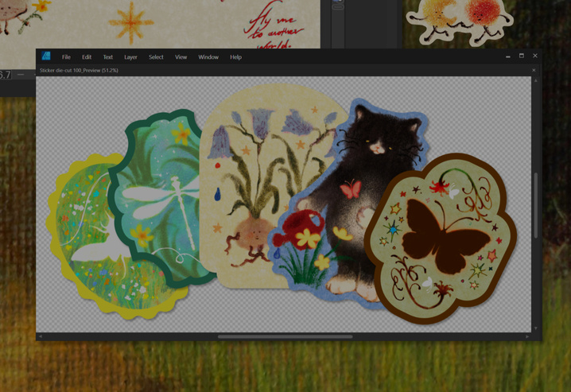Minimize the preview window
Viewport: 571px width, 392px height.
click(x=507, y=56)
